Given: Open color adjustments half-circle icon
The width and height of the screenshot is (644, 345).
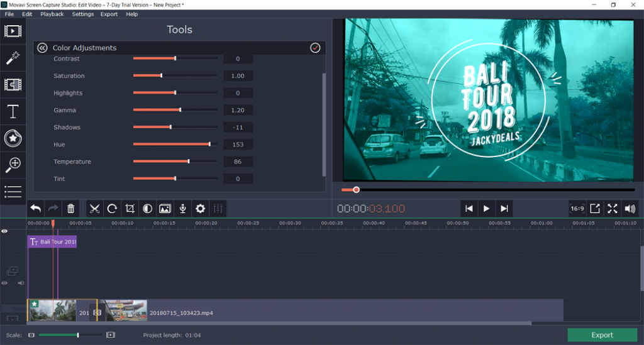Looking at the screenshot, I should point(147,209).
